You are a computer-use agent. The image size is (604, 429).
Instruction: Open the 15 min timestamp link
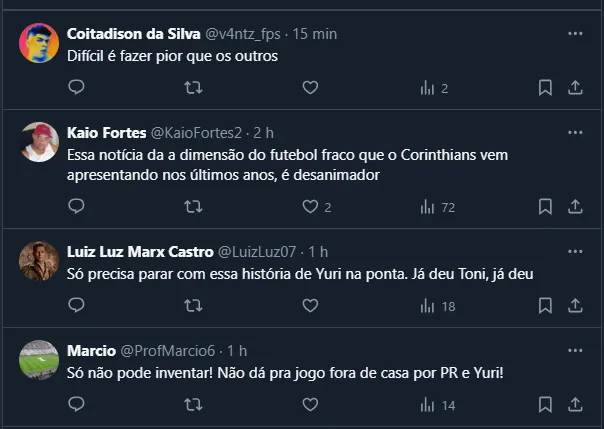316,34
